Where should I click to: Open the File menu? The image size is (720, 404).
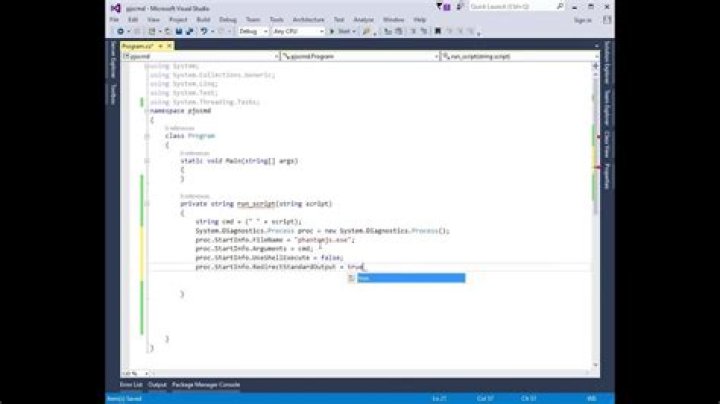click(x=114, y=20)
